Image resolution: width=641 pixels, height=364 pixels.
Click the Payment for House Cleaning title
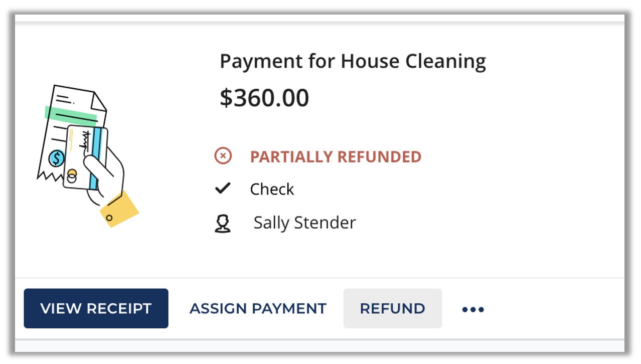[353, 61]
